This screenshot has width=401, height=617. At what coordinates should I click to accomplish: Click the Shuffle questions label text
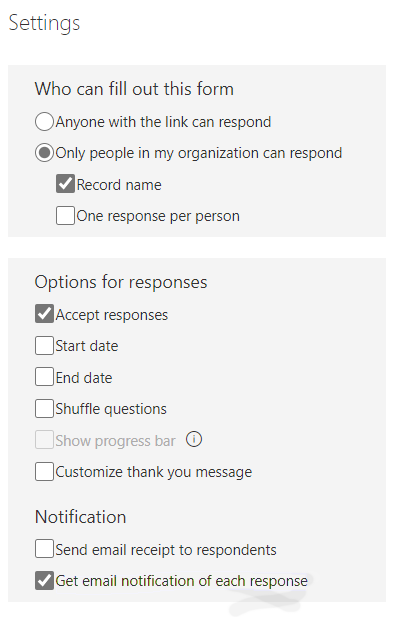111,409
